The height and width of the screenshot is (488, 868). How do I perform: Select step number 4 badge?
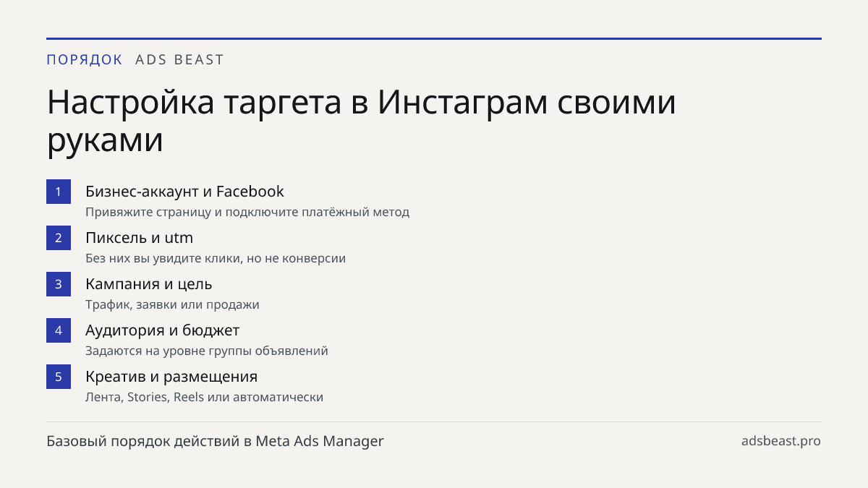[x=59, y=330]
